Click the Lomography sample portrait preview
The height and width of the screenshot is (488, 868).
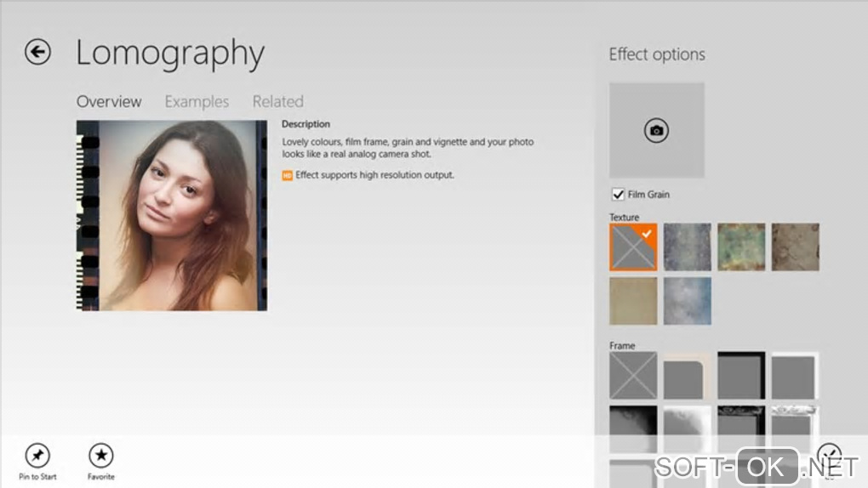pos(172,215)
